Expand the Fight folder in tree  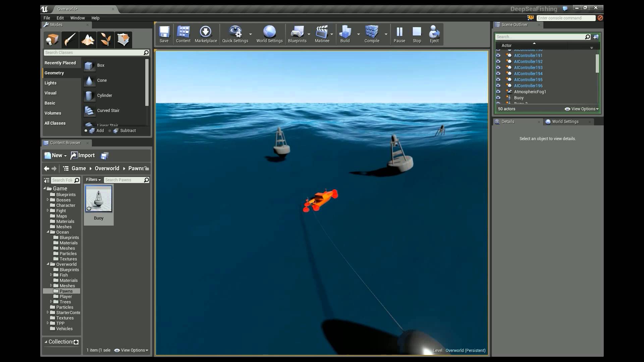click(48, 210)
